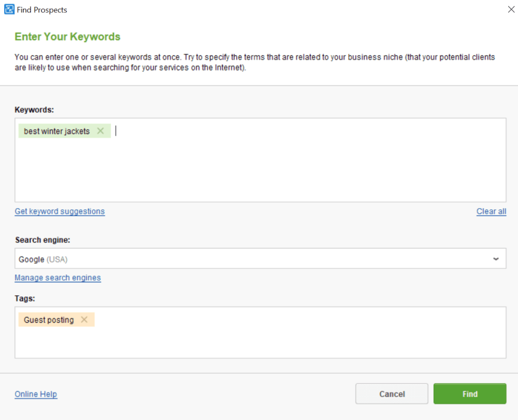Click the 'Keywords:' label
Viewport: 518px width, 420px height.
point(34,110)
